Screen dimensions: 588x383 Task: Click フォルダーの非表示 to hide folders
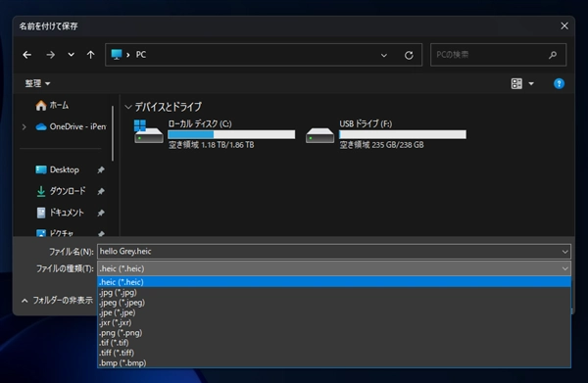57,300
